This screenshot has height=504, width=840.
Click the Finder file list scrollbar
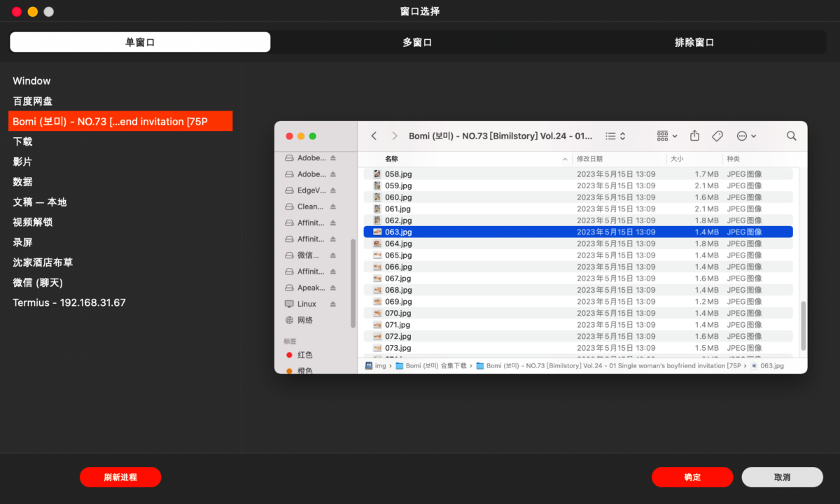coord(803,325)
